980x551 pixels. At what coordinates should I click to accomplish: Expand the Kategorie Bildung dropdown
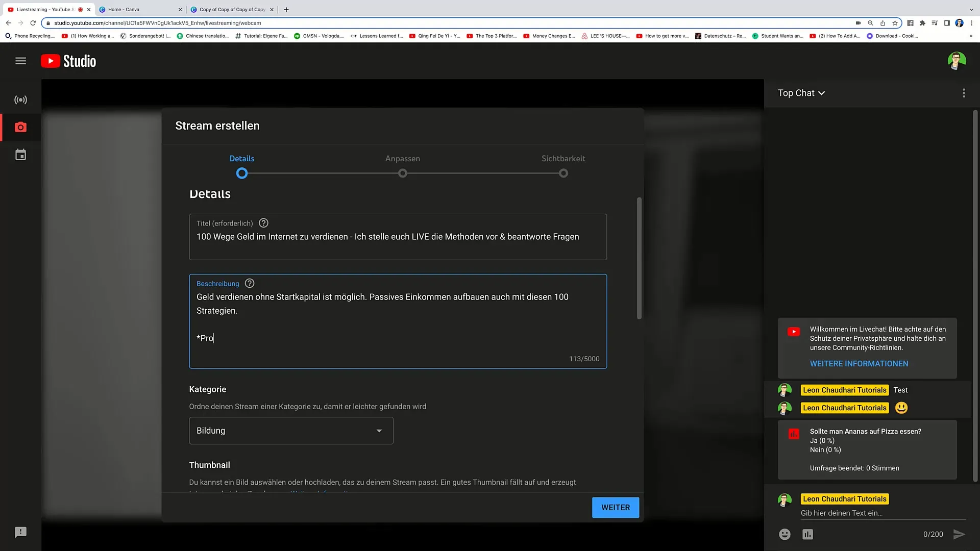click(291, 431)
